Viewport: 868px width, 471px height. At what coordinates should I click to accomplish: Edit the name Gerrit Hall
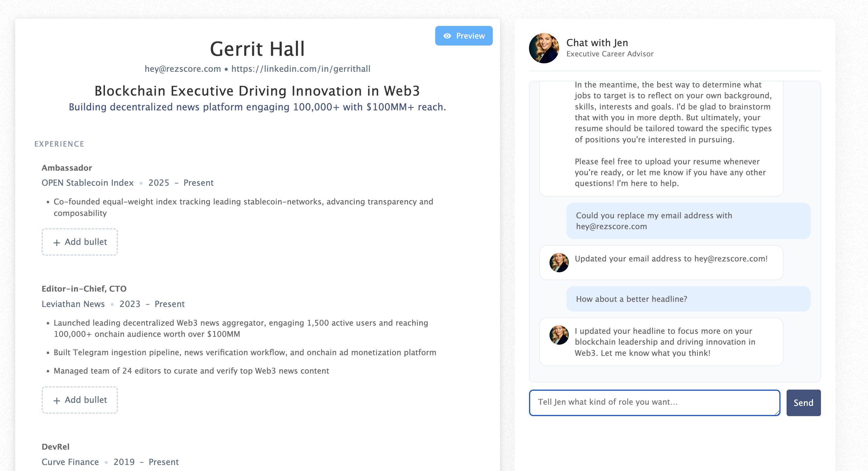pyautogui.click(x=257, y=49)
